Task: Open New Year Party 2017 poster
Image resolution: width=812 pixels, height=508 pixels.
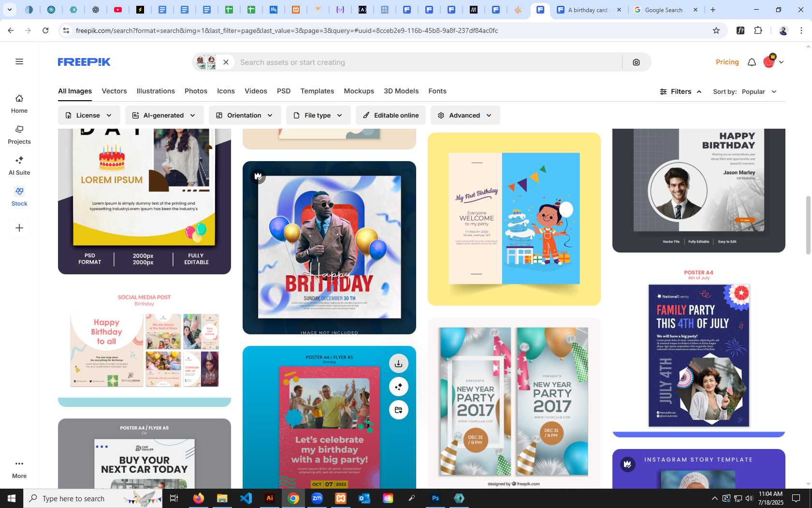Action: click(x=514, y=403)
